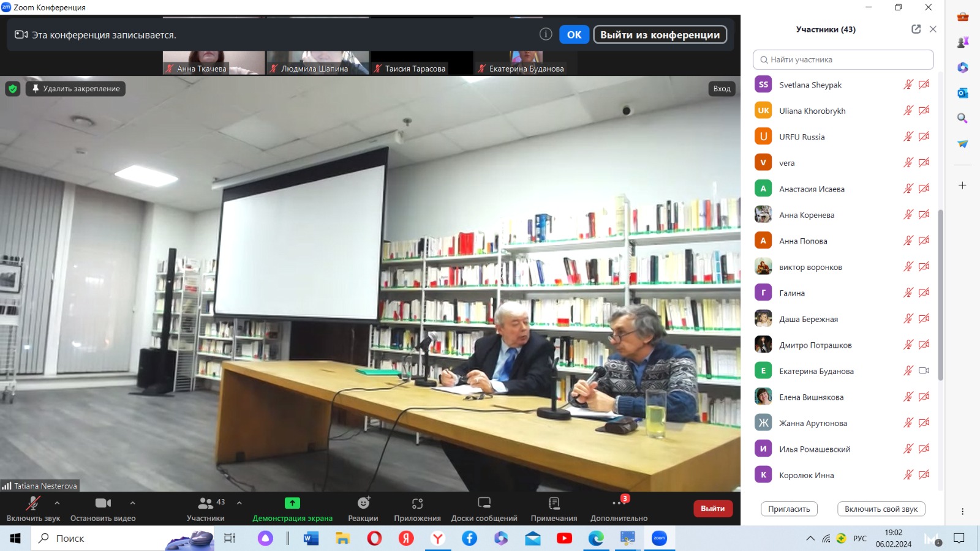Click plus icon in Edge sidebar
This screenshot has width=980, height=551.
click(x=962, y=186)
